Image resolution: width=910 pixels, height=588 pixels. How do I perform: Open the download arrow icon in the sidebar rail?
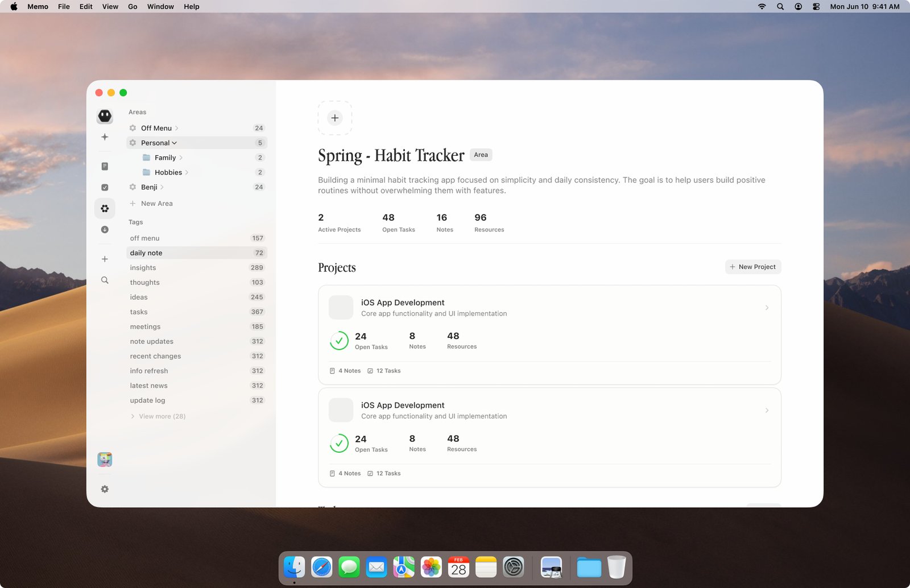tap(105, 230)
